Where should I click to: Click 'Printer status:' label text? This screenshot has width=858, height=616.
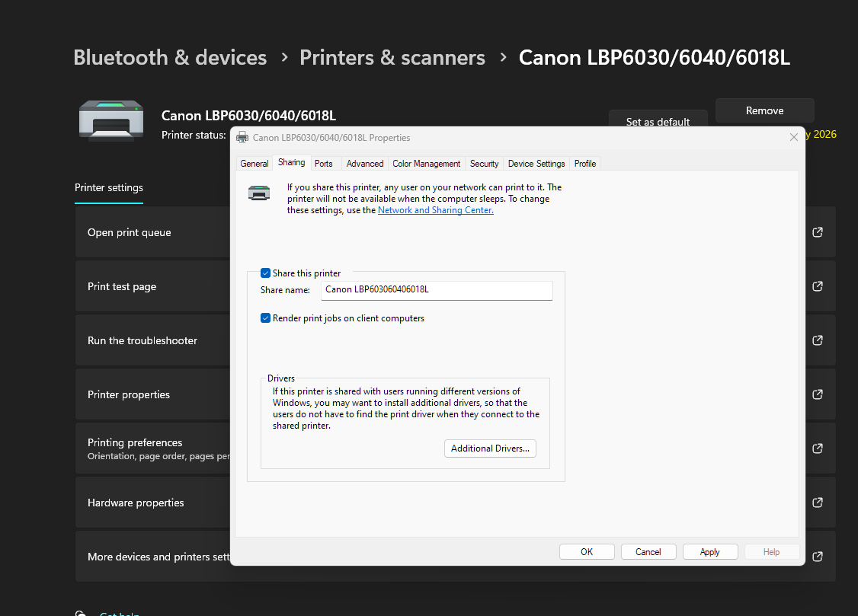pos(194,135)
